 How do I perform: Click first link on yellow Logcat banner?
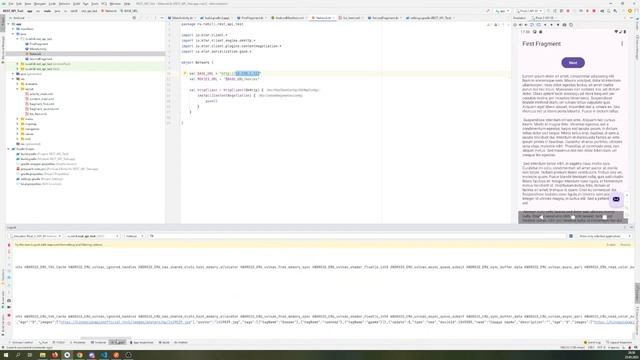point(611,245)
